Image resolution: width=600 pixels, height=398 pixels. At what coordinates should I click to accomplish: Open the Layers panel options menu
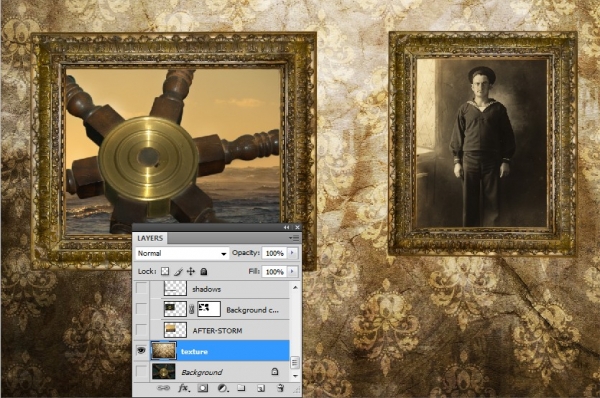294,238
